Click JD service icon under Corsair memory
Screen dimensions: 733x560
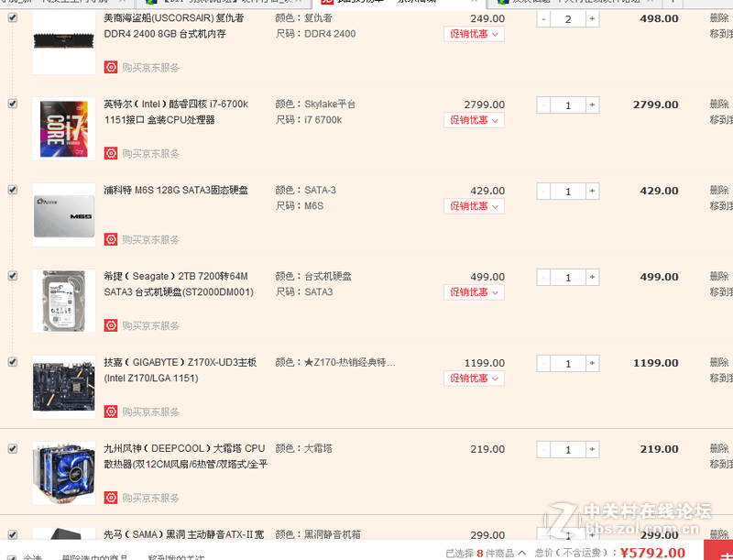(x=111, y=67)
